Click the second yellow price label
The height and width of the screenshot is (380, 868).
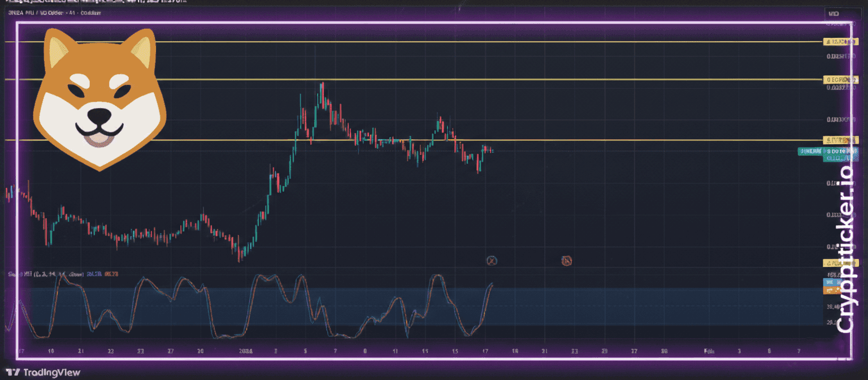click(x=840, y=80)
